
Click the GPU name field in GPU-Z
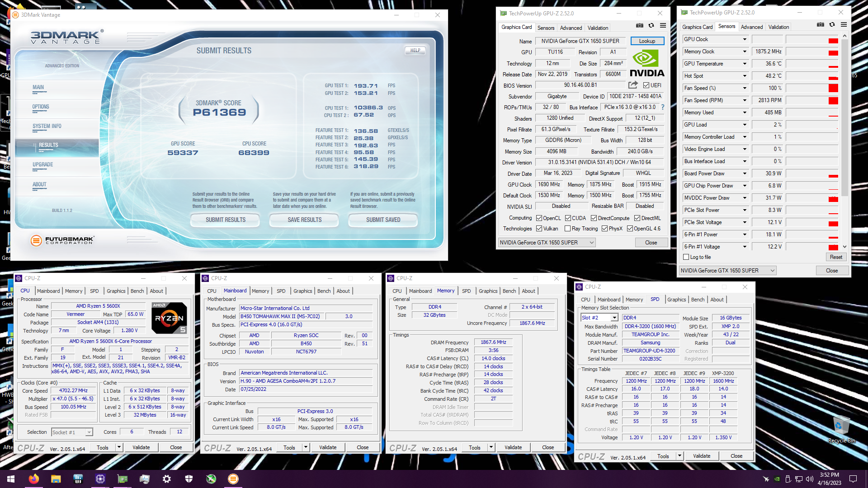(x=580, y=41)
